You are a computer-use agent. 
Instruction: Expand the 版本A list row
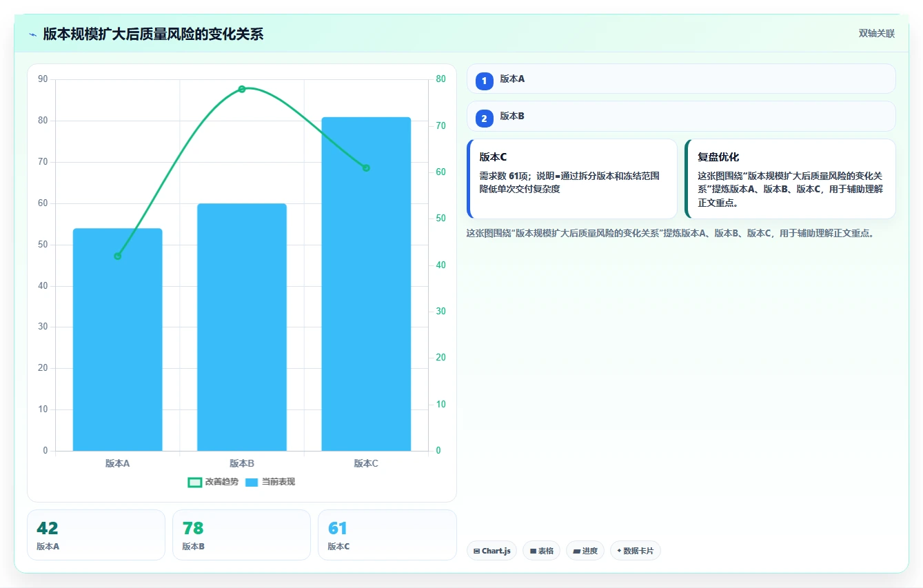tap(681, 79)
